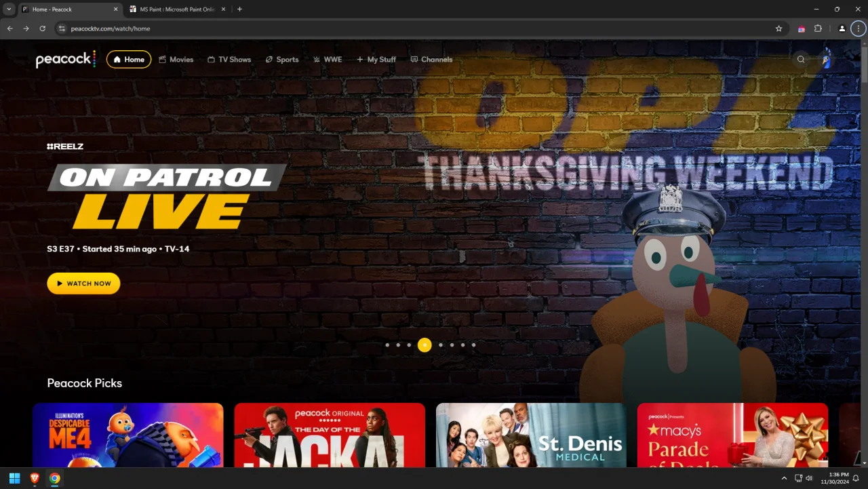Go to Home in Peacock nav

129,60
